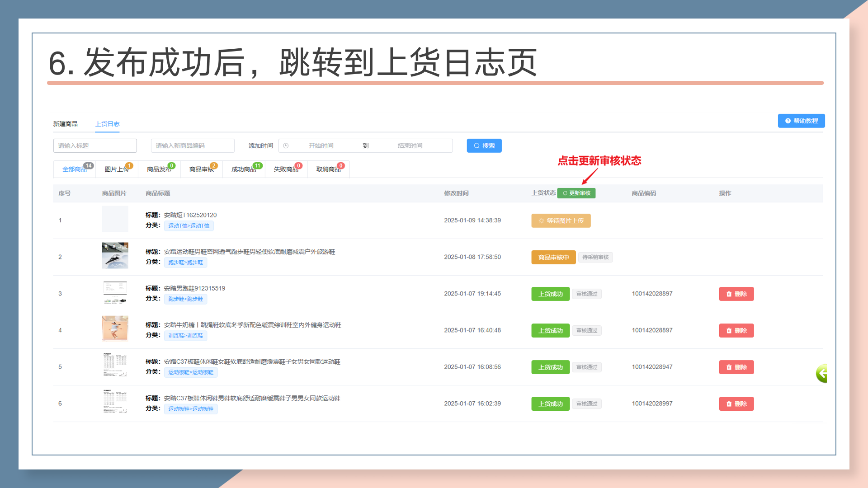Click row 2 shoe product thumbnail

click(115, 256)
